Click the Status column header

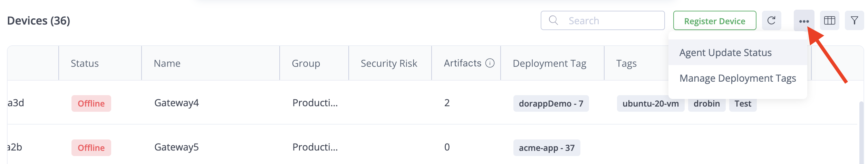point(85,64)
